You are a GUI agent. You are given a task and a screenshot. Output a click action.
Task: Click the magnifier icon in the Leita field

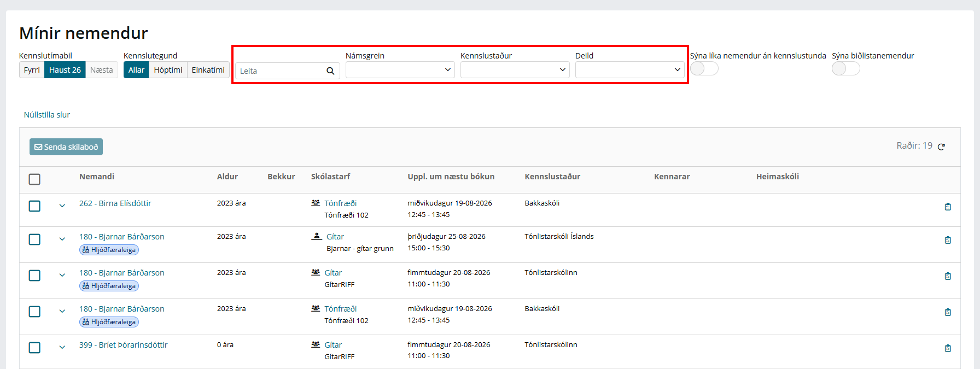coord(330,71)
